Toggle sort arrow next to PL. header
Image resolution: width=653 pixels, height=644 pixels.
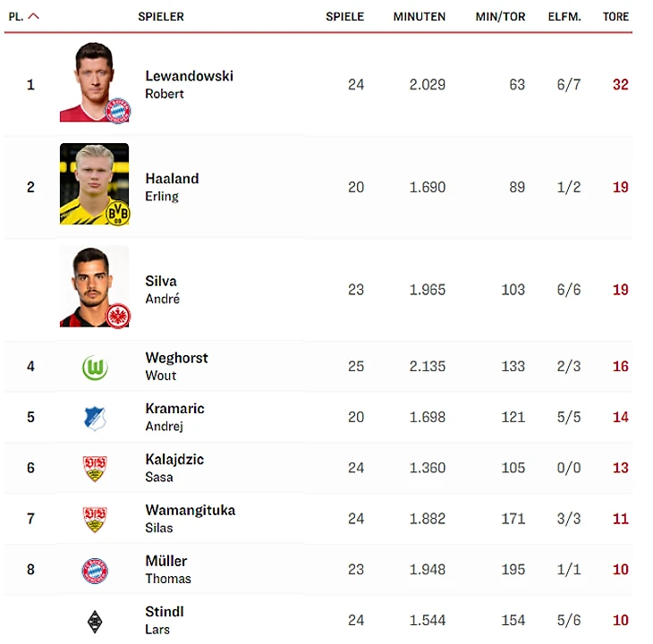(x=34, y=16)
